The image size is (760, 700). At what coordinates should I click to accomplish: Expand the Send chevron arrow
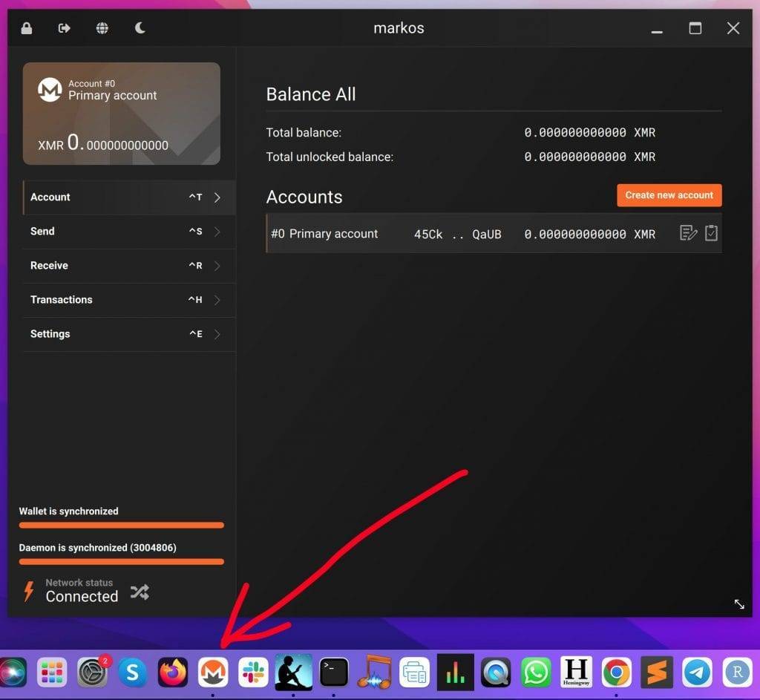click(x=217, y=232)
